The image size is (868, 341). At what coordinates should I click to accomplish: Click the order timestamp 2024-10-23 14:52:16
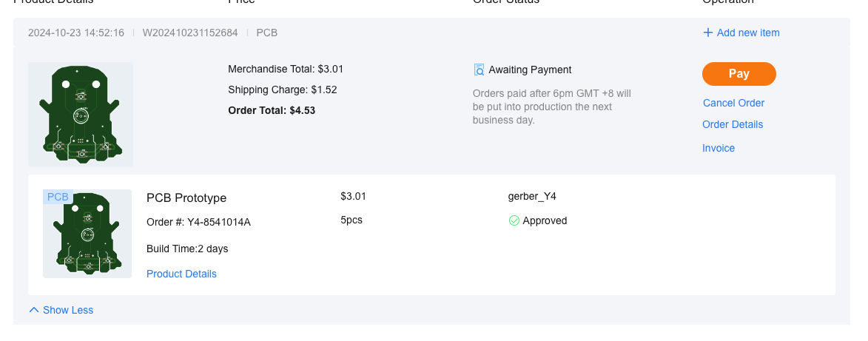pos(76,33)
